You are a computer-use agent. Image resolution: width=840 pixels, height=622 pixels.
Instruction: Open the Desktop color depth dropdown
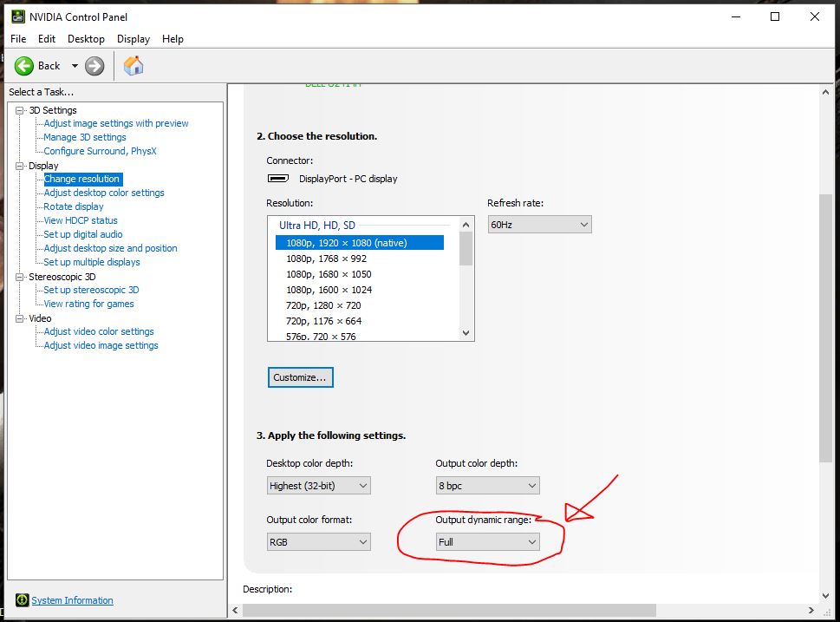tap(318, 486)
